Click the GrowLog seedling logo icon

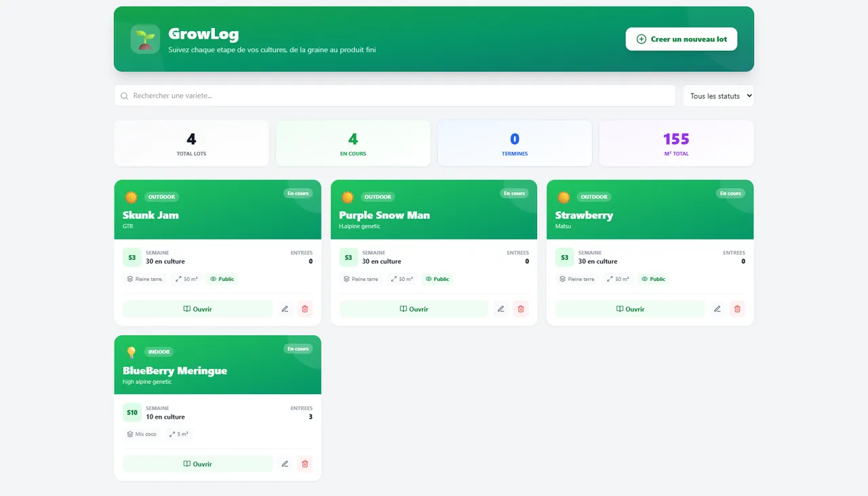(x=145, y=39)
